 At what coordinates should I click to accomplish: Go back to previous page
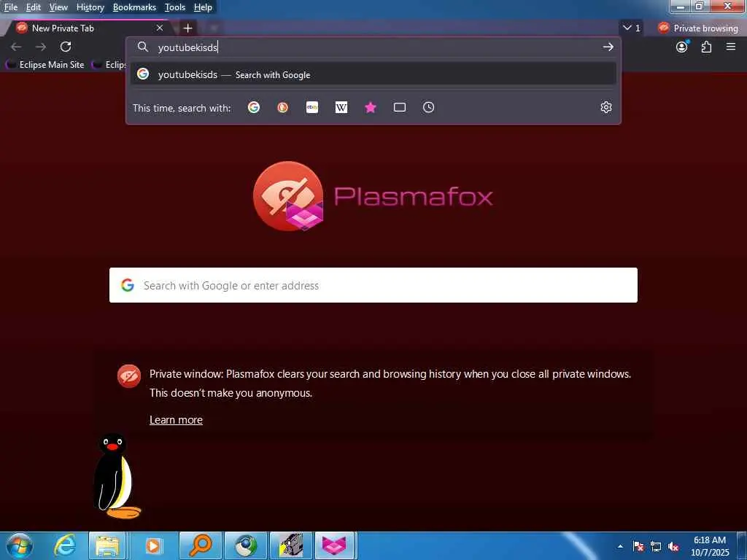16,47
